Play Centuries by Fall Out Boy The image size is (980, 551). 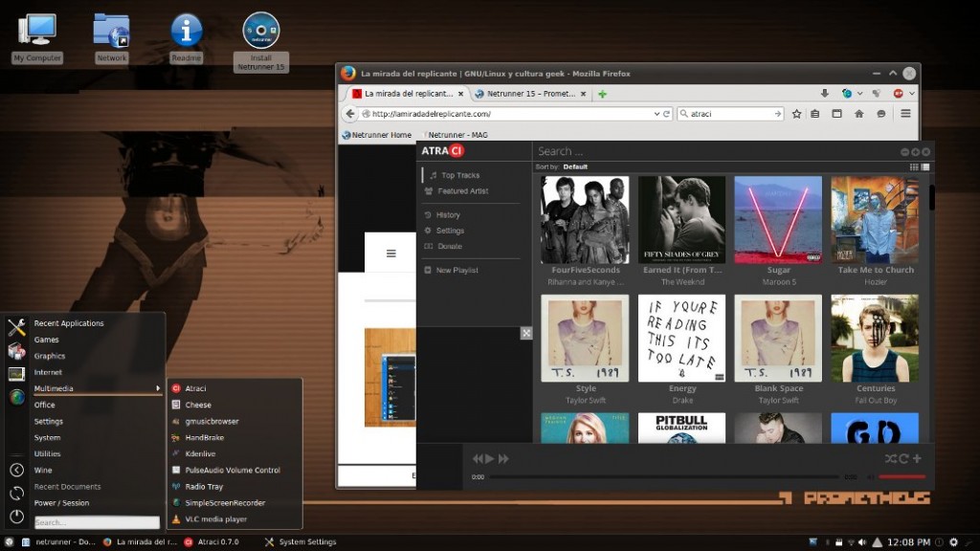point(875,338)
